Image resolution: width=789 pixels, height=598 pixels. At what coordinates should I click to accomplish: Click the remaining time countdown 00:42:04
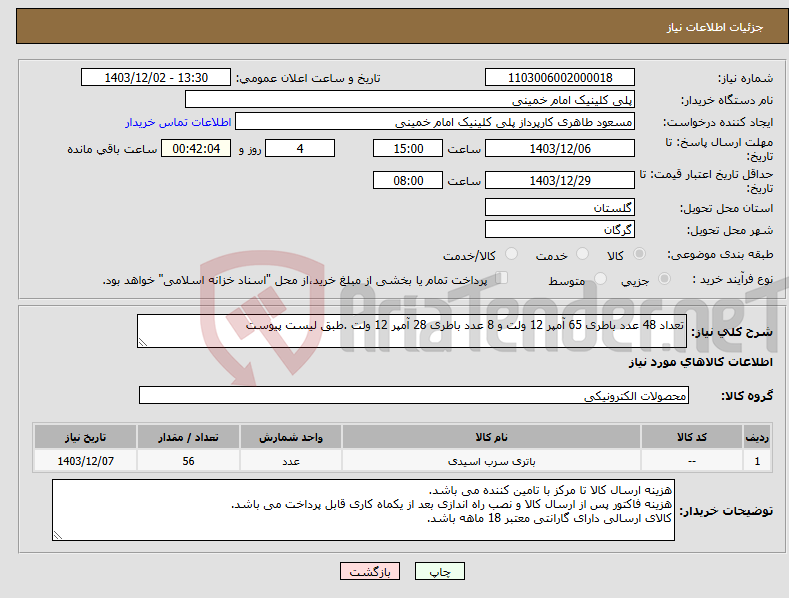click(196, 148)
